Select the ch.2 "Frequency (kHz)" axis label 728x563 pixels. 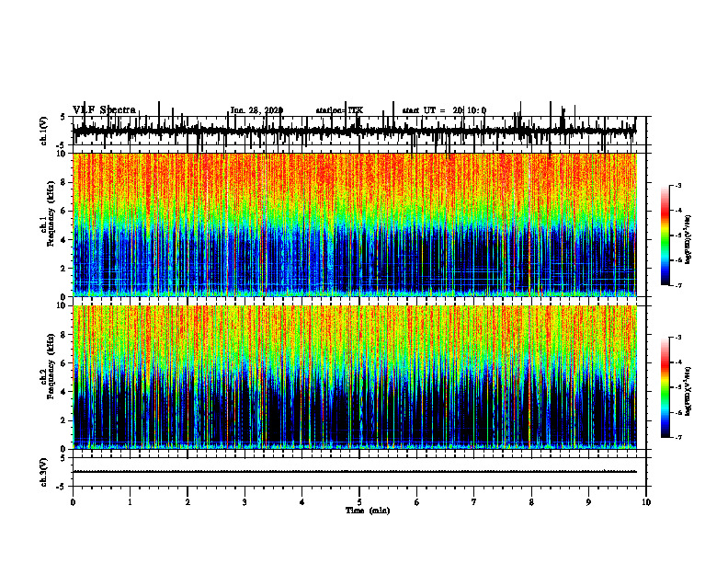point(51,366)
